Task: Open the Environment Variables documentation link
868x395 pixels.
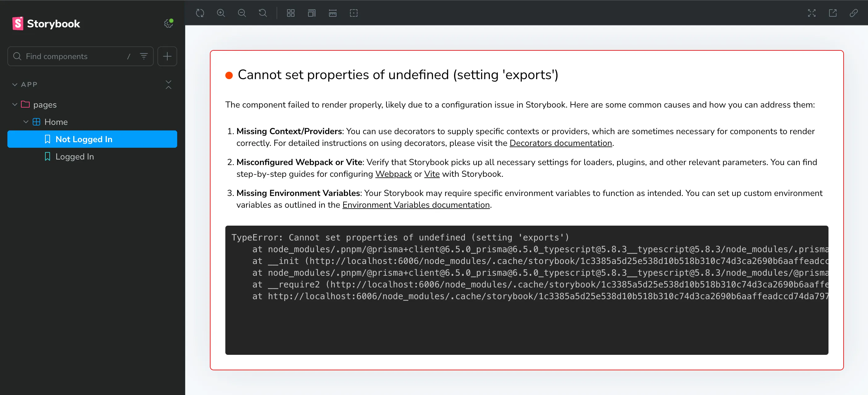Action: tap(416, 205)
